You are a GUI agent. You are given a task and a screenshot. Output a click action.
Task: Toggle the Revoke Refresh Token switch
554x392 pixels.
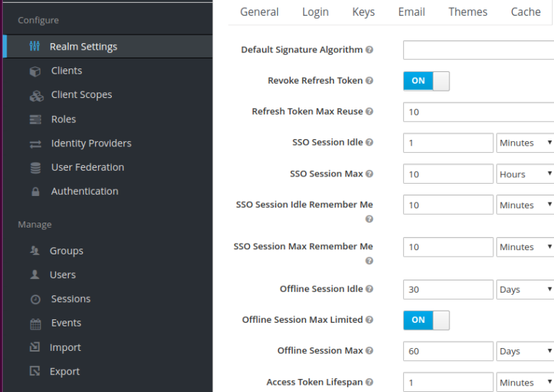[x=426, y=81]
